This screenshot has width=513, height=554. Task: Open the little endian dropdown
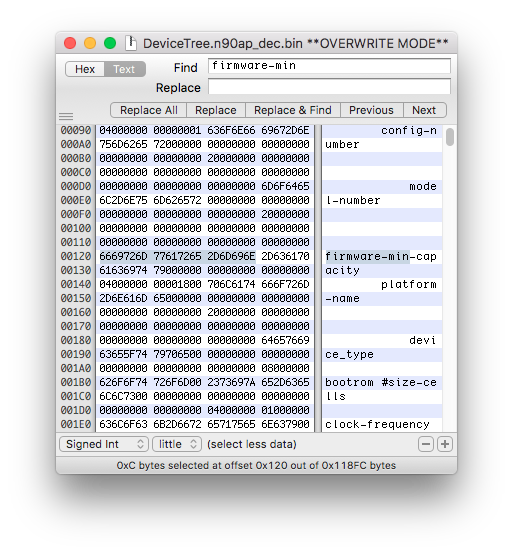pos(177,444)
